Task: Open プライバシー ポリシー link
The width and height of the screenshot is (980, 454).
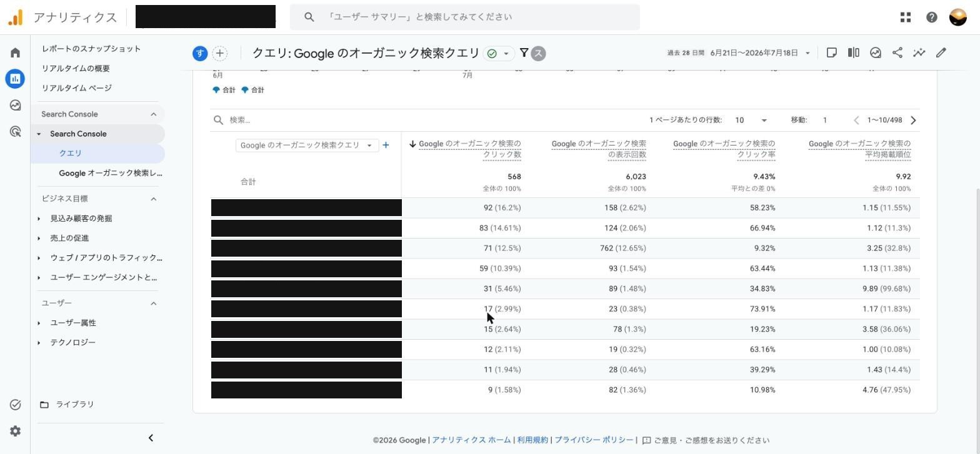Action: (x=594, y=440)
